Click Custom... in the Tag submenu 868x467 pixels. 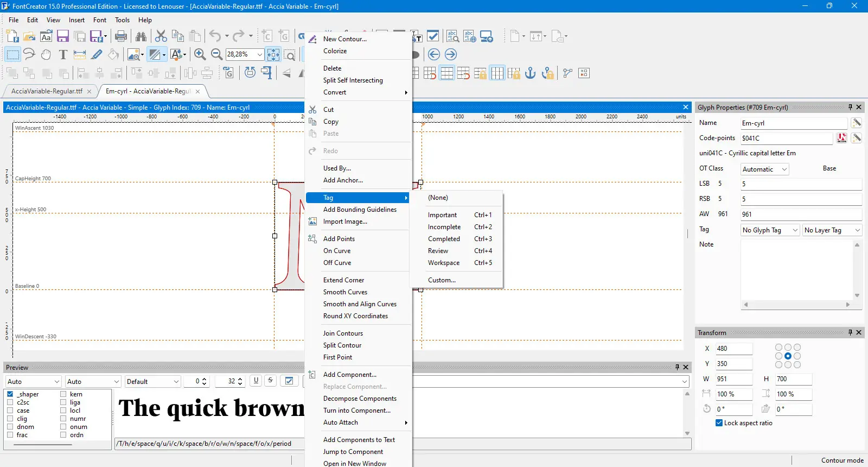pyautogui.click(x=457, y=280)
